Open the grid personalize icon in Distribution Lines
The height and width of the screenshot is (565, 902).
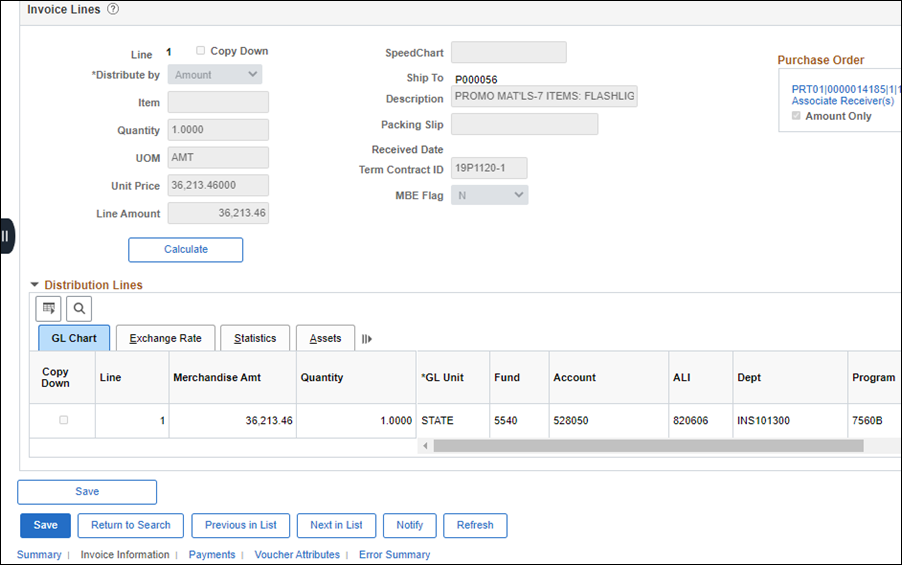(48, 309)
